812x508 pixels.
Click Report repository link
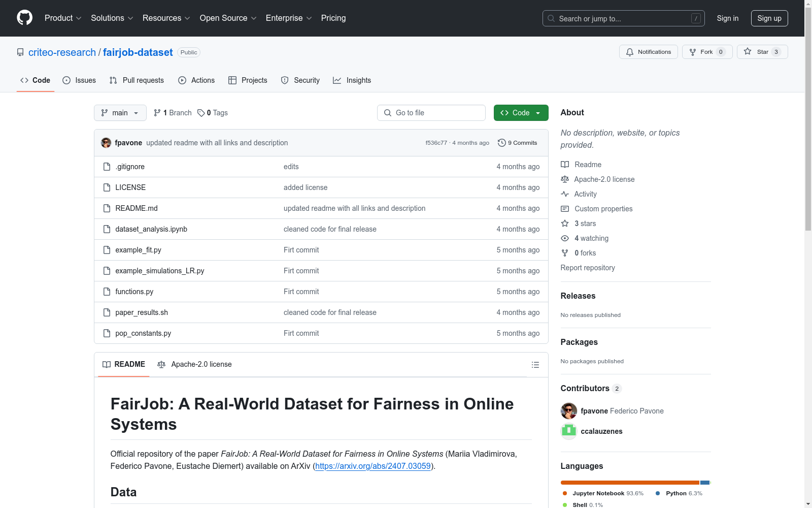click(588, 268)
